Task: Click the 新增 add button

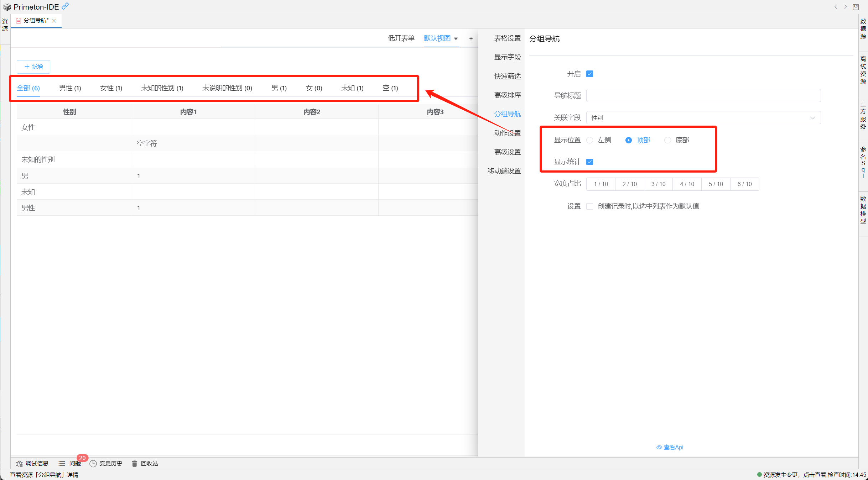Action: 33,67
